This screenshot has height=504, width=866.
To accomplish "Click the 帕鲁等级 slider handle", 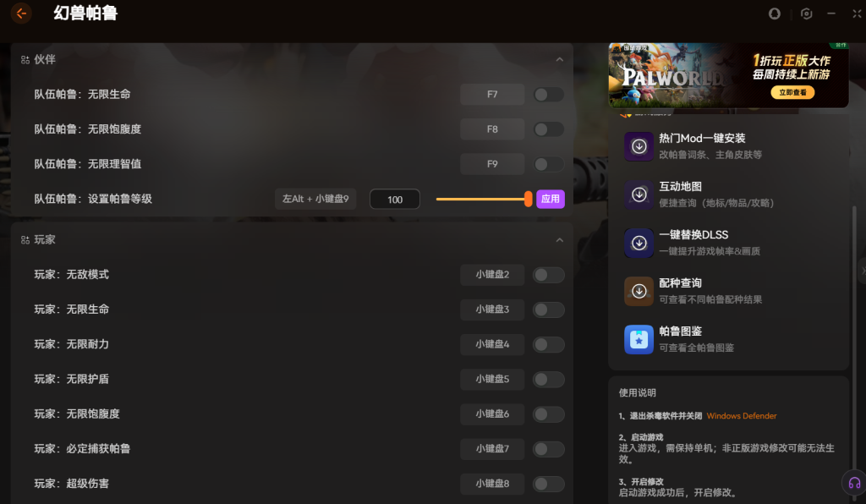I will [x=528, y=200].
